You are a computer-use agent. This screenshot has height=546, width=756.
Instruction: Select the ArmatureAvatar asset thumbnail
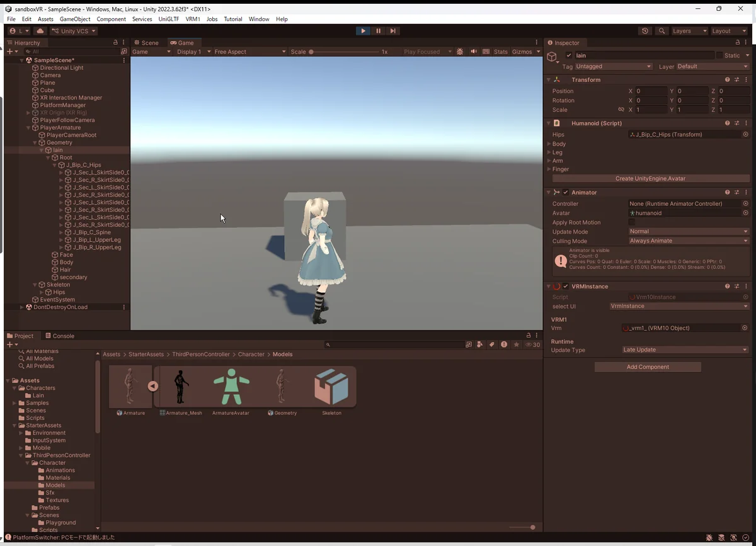(x=231, y=386)
